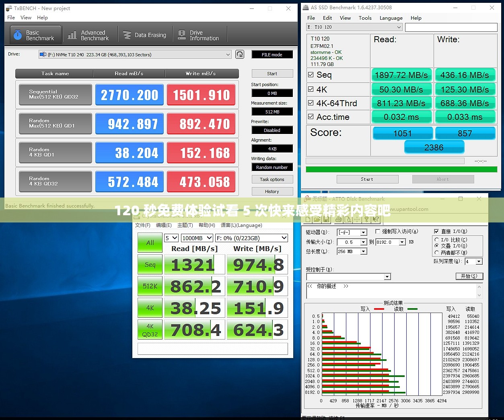Click TxBENCH Start button
Image resolution: width=504 pixels, height=420 pixels.
coord(272,74)
